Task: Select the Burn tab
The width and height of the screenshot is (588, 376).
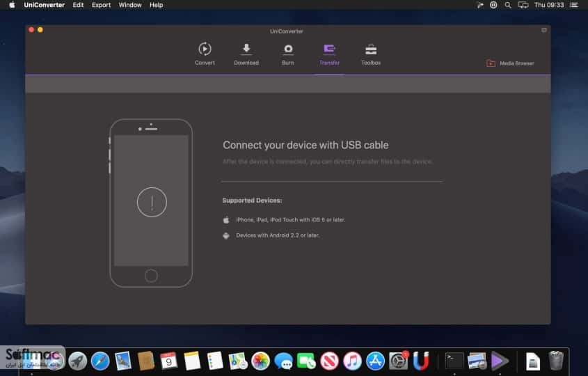Action: pos(288,54)
